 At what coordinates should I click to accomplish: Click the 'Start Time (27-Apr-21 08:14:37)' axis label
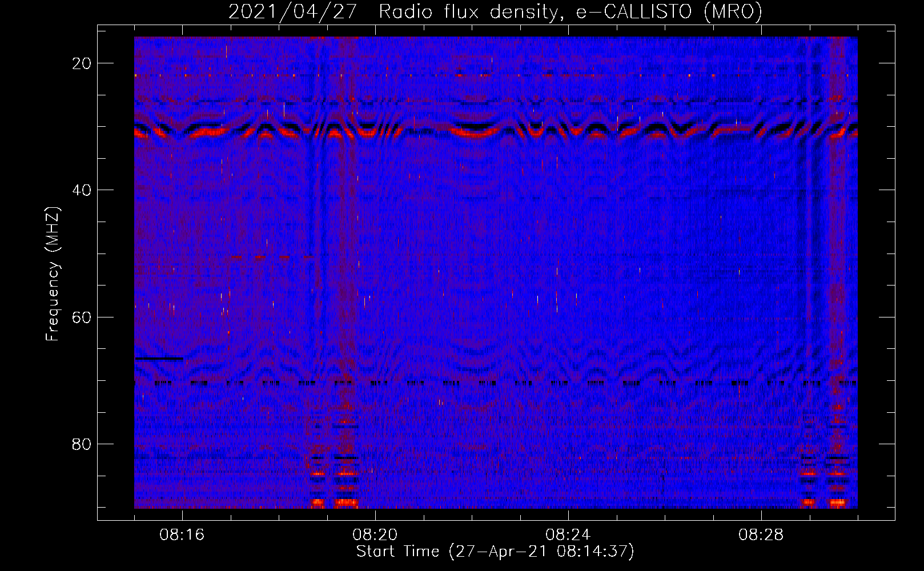495,552
